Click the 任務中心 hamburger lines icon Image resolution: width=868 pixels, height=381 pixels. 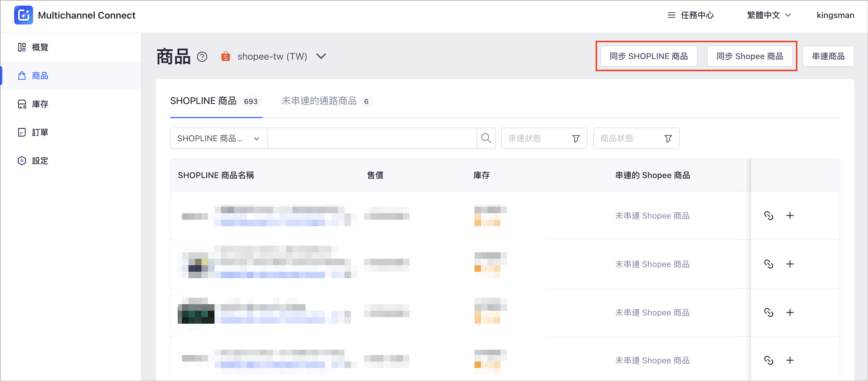(x=671, y=15)
